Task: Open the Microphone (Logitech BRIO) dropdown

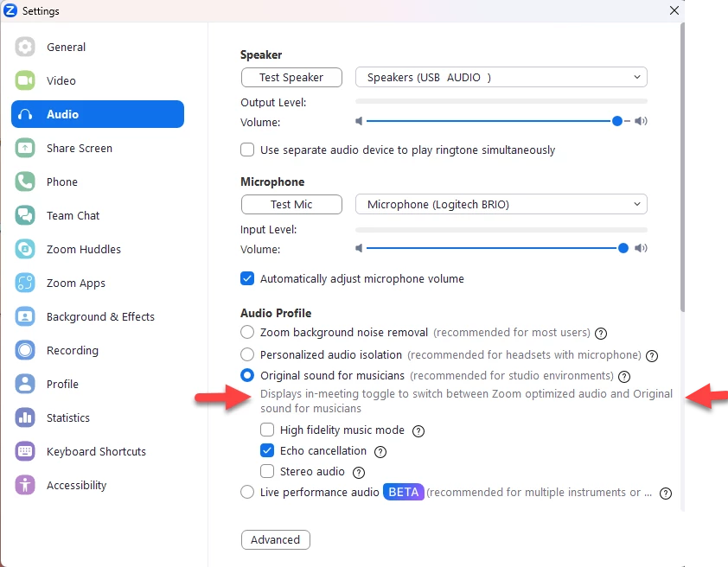Action: pyautogui.click(x=501, y=204)
